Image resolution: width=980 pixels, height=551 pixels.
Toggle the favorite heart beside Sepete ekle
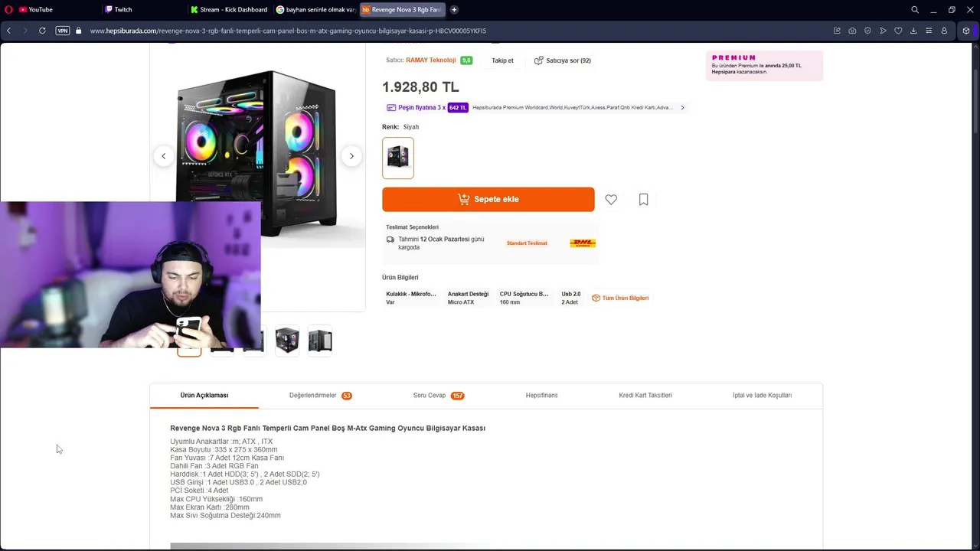[x=611, y=200]
